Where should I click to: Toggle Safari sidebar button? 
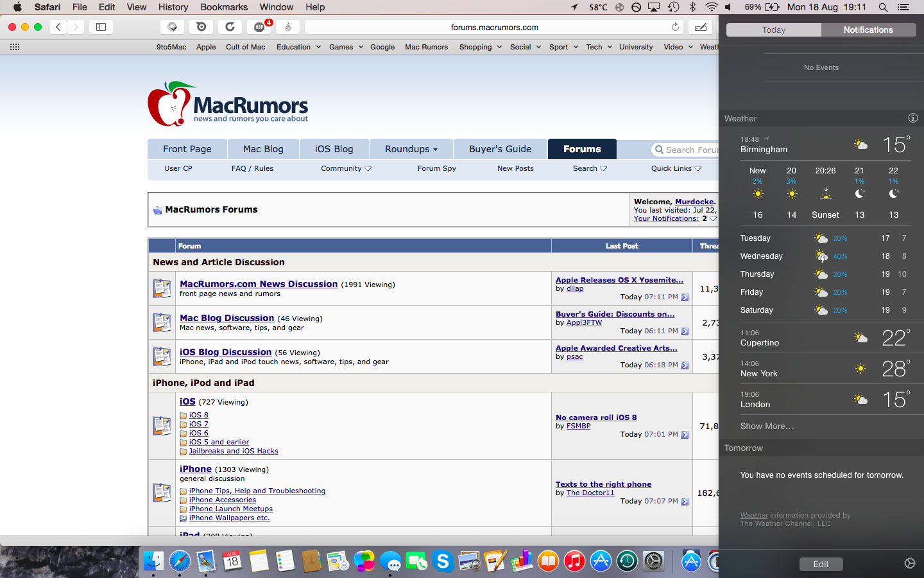[x=101, y=27]
